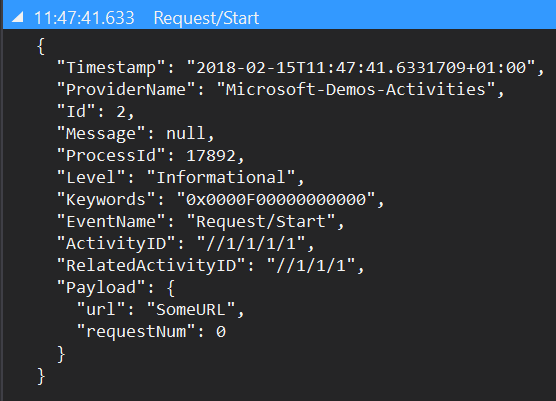Click the ActivityID value //1/1/1/1
This screenshot has width=556, height=401.
pos(251,243)
